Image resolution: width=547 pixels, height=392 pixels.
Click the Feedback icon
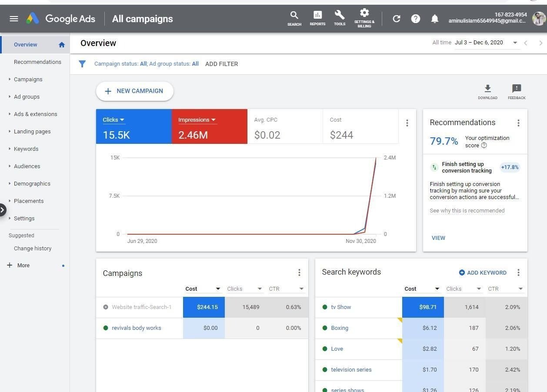pyautogui.click(x=517, y=89)
